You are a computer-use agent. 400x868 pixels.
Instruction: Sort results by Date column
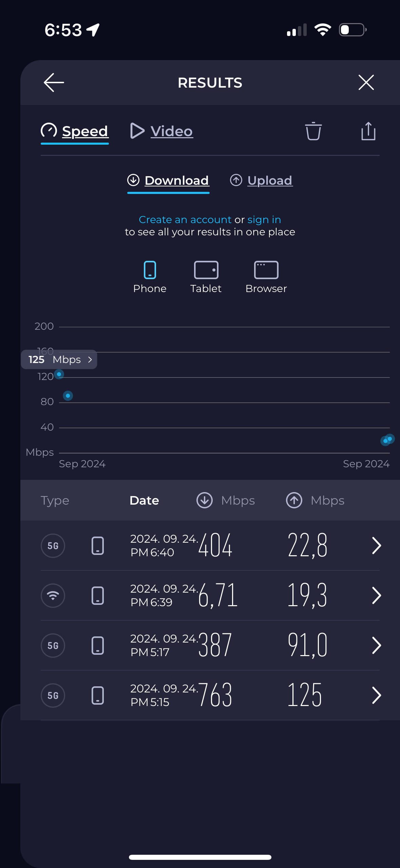click(x=144, y=500)
